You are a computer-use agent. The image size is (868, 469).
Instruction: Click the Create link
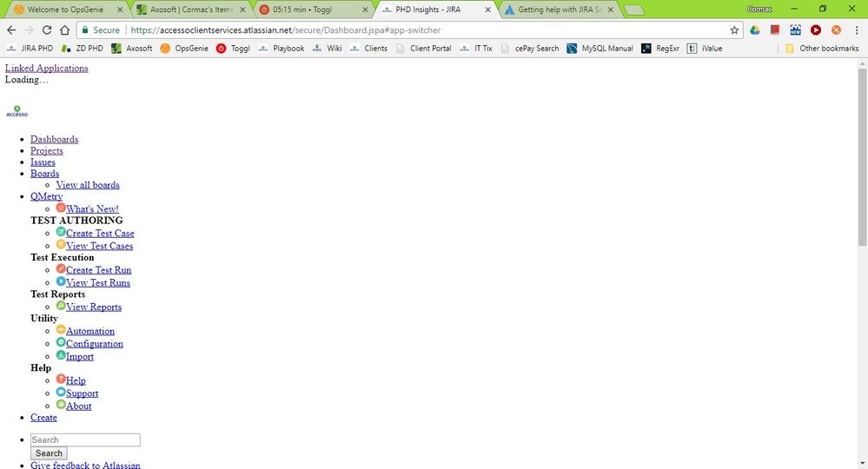point(43,418)
